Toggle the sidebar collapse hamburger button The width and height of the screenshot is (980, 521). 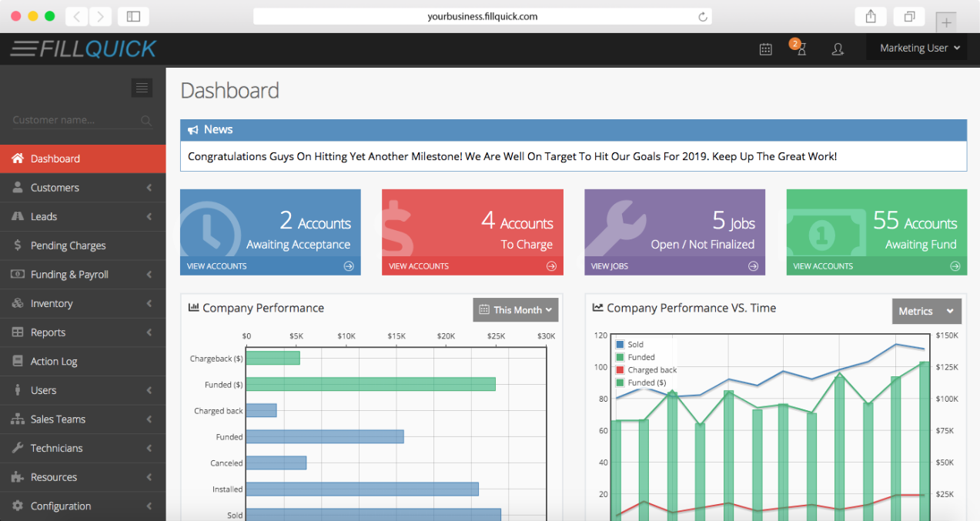(142, 88)
